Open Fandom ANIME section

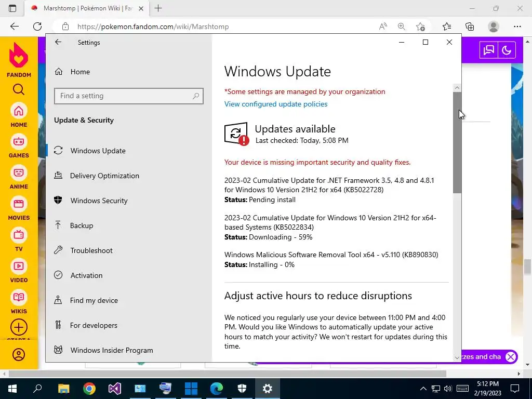(x=19, y=178)
